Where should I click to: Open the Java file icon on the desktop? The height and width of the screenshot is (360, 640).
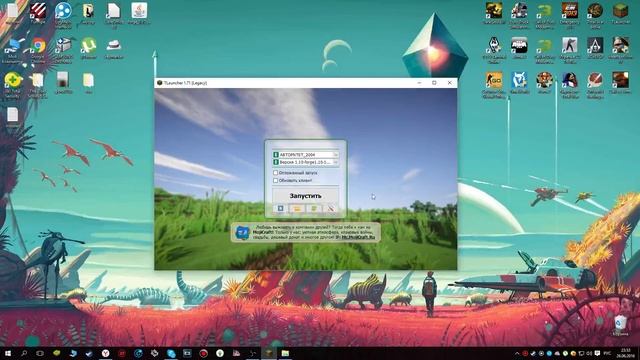139,11
